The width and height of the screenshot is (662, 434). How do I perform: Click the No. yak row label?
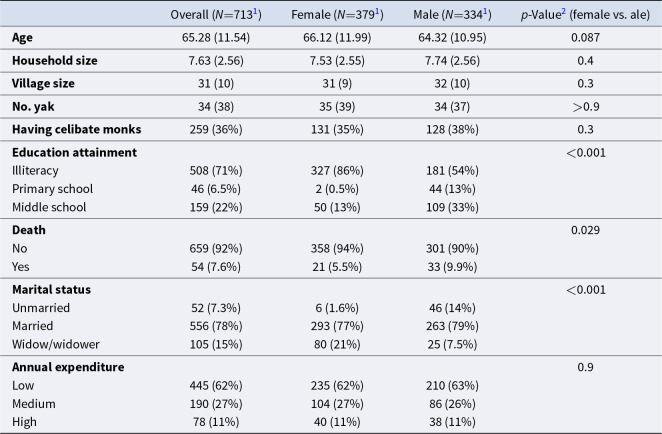click(x=33, y=106)
